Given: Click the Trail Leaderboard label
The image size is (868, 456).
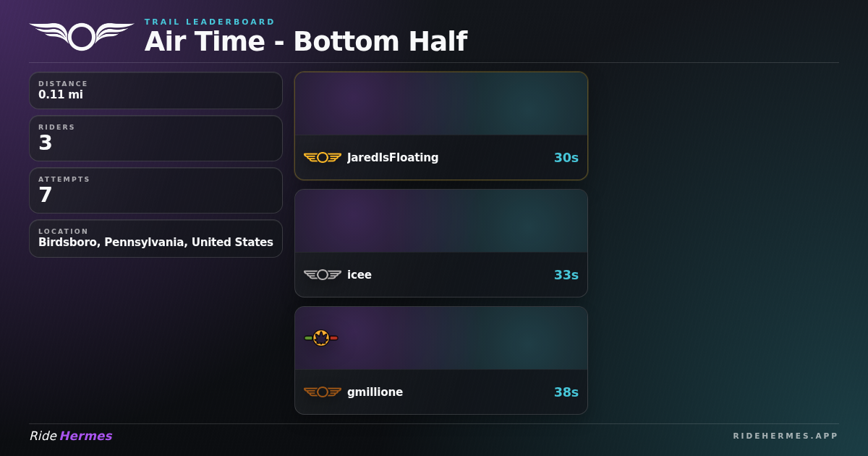Looking at the screenshot, I should click(x=210, y=22).
